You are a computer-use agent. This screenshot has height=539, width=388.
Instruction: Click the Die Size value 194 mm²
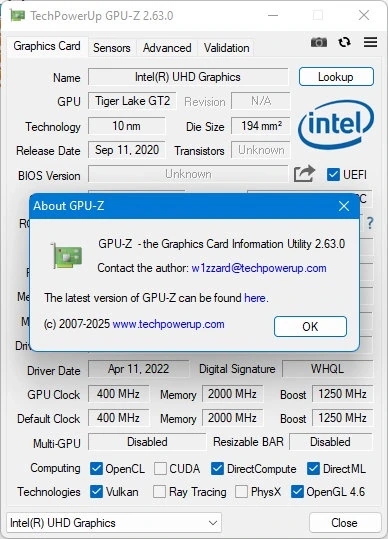[x=260, y=126]
